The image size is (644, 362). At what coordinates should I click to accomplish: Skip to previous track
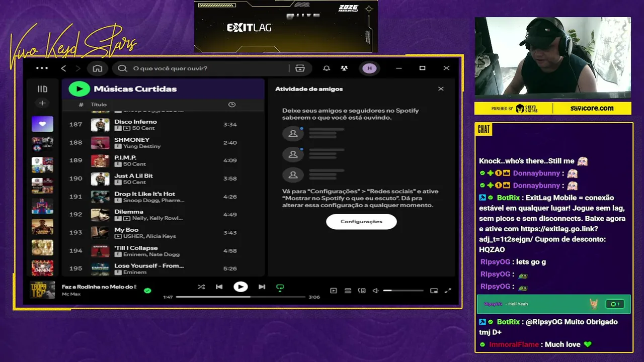(x=219, y=287)
